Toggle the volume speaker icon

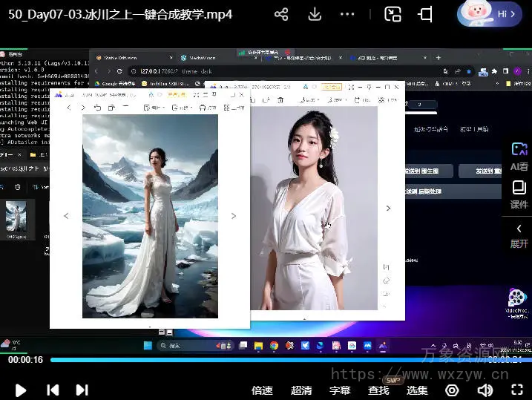click(485, 390)
